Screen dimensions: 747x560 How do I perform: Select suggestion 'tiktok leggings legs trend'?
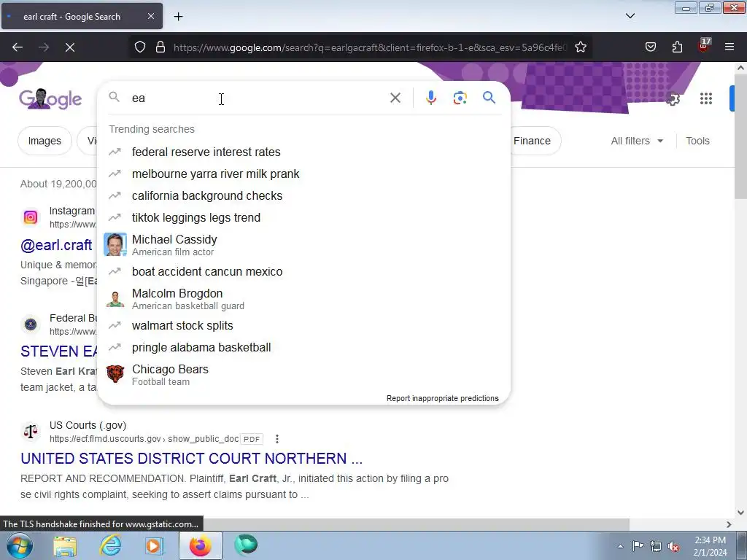point(303,217)
